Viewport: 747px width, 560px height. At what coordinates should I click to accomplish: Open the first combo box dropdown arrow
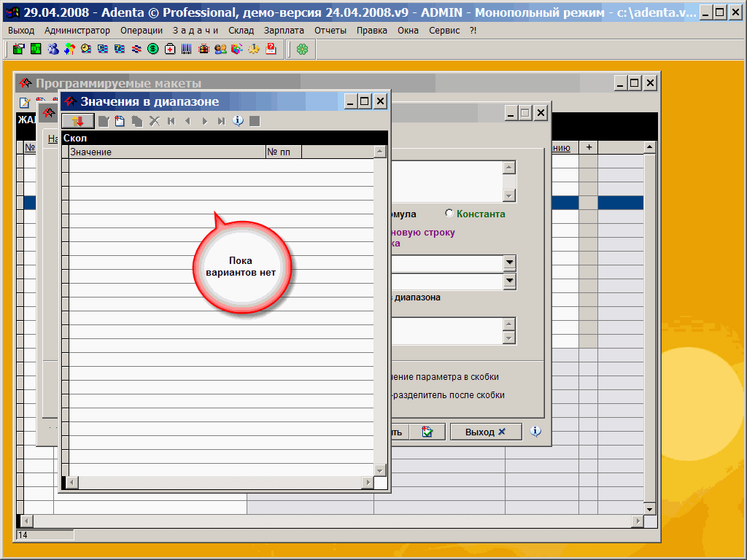509,262
